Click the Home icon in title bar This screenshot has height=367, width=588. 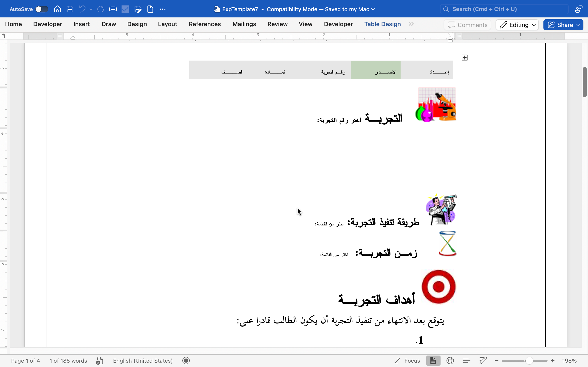(x=57, y=9)
